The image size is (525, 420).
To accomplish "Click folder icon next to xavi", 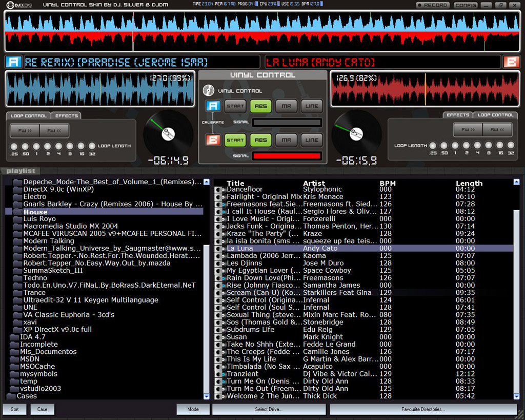I will point(17,322).
